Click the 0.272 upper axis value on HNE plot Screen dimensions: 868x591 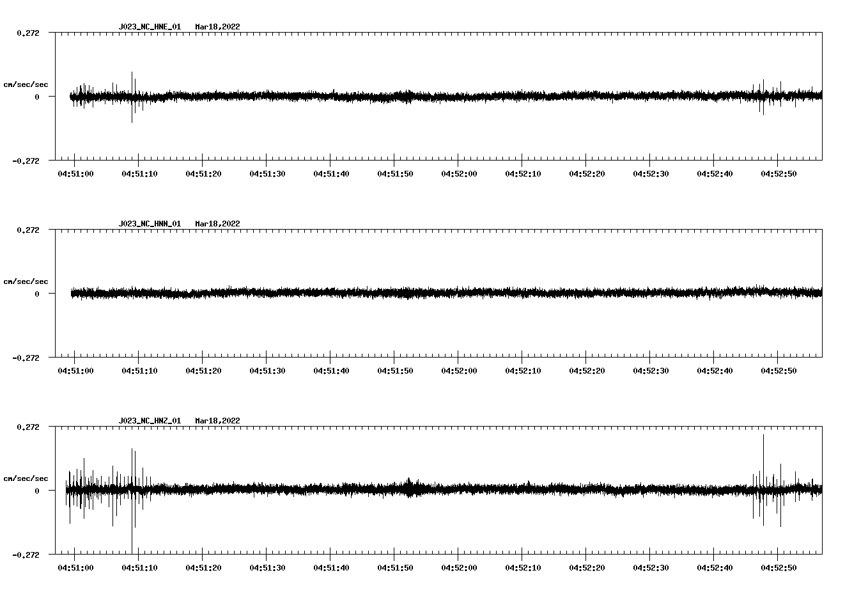tap(27, 33)
